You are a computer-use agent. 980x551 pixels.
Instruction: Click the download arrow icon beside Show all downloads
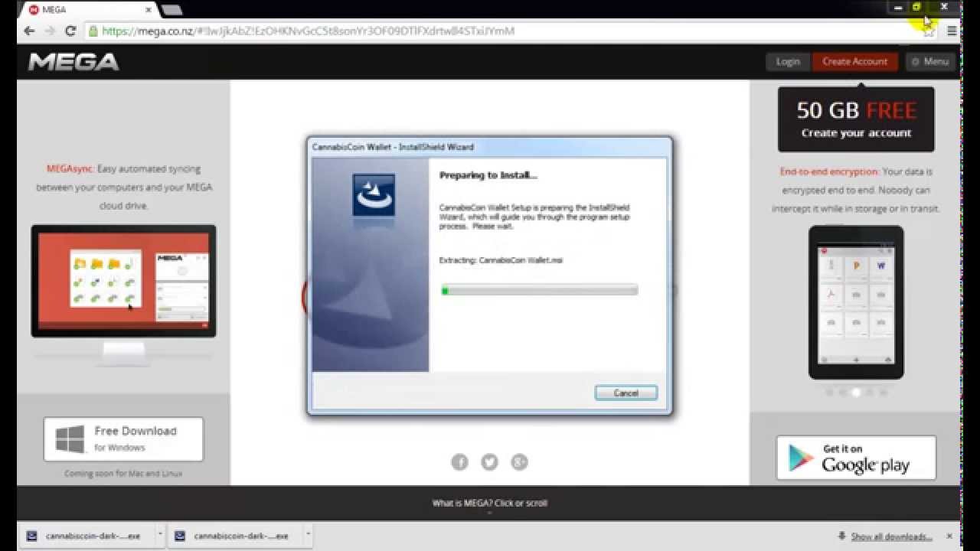tap(842, 536)
